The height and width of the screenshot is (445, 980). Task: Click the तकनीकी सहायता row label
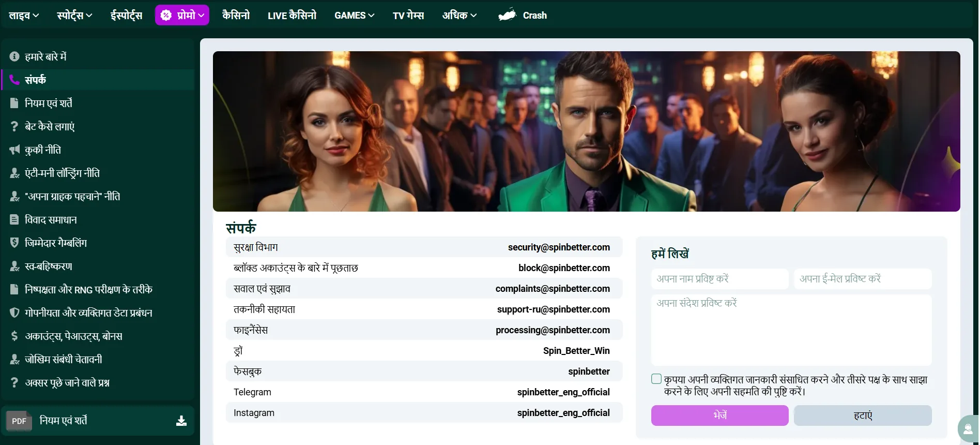click(x=264, y=309)
